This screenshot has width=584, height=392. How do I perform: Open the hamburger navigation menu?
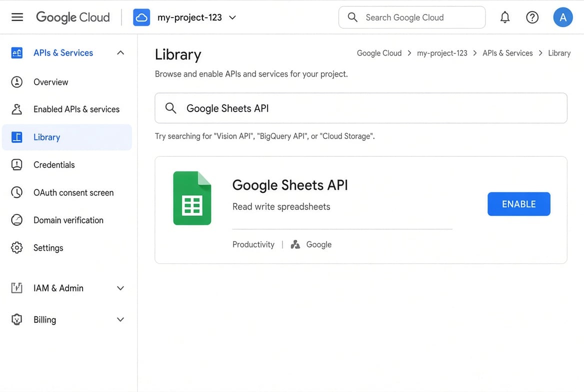pos(17,17)
